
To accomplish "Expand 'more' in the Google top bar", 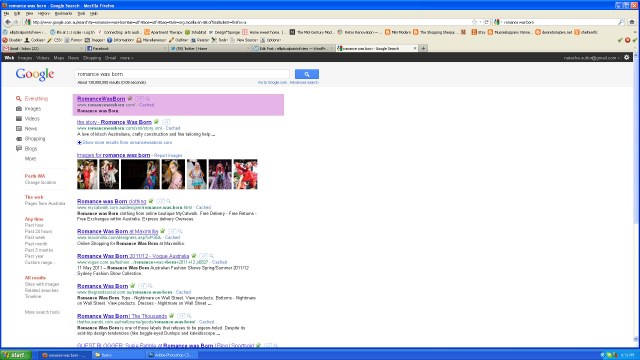I will point(126,58).
